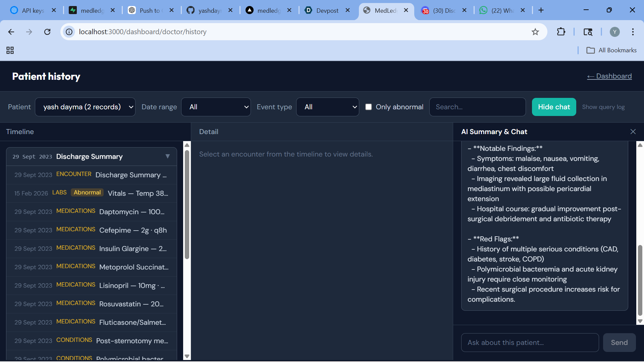The image size is (644, 362).
Task: Open the Date range dropdown
Action: [x=216, y=107]
